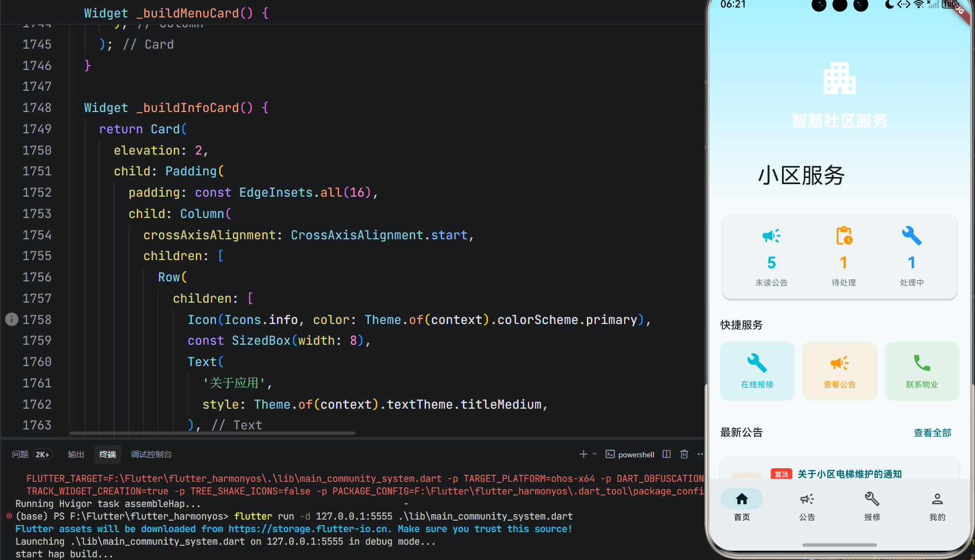This screenshot has height=560, width=975.
Task: Click the 待处理 clipboard clock icon
Action: 844,236
